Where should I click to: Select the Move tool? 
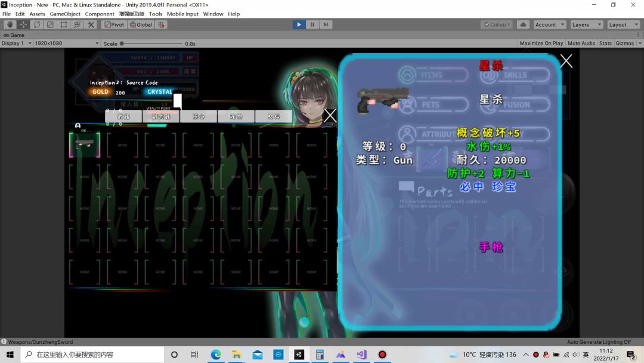coord(23,24)
